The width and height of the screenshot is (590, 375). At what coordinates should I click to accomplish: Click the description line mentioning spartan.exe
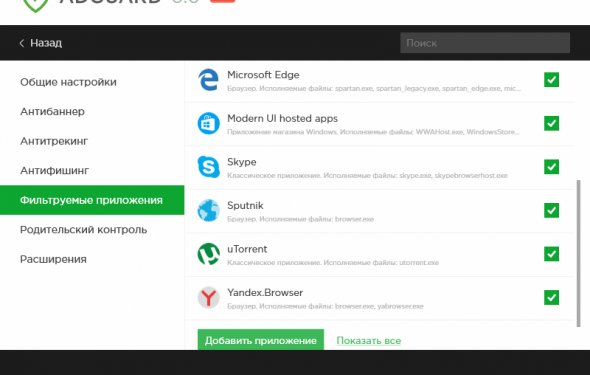pyautogui.click(x=374, y=89)
